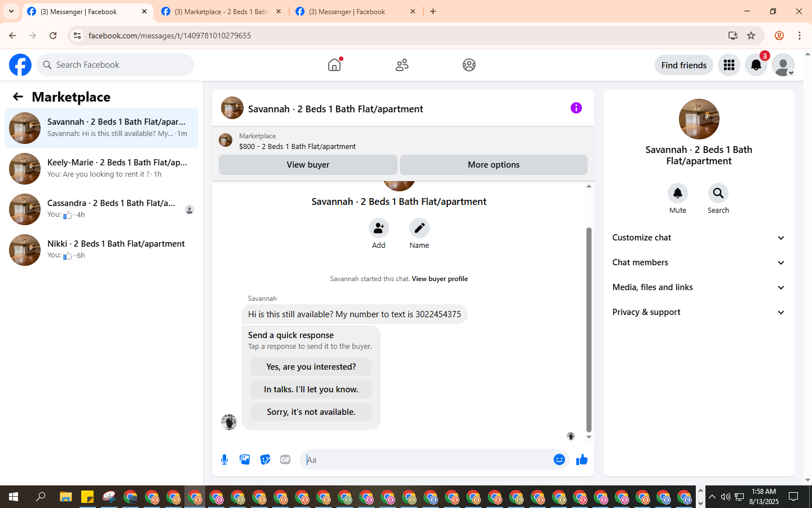Viewport: 812px width, 508px height.
Task: Click the View buyer button
Action: coord(308,165)
